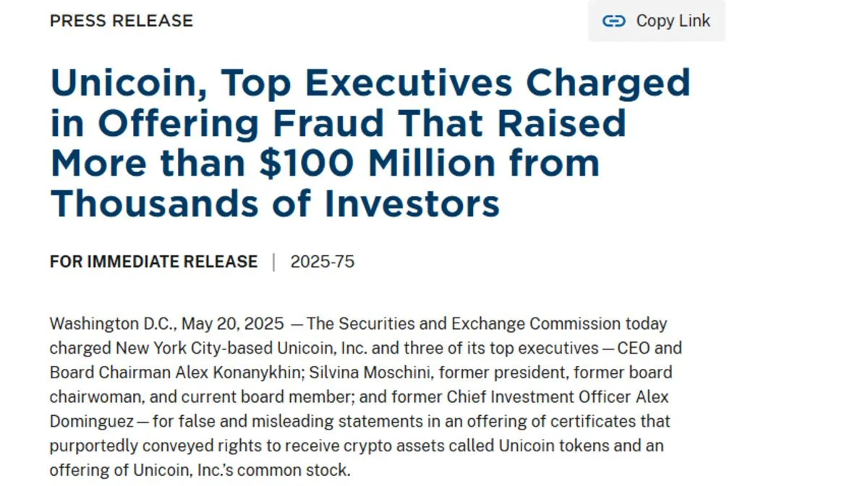This screenshot has width=868, height=486.
Task: Click "Thousands of Investors" headline line
Action: click(x=275, y=205)
